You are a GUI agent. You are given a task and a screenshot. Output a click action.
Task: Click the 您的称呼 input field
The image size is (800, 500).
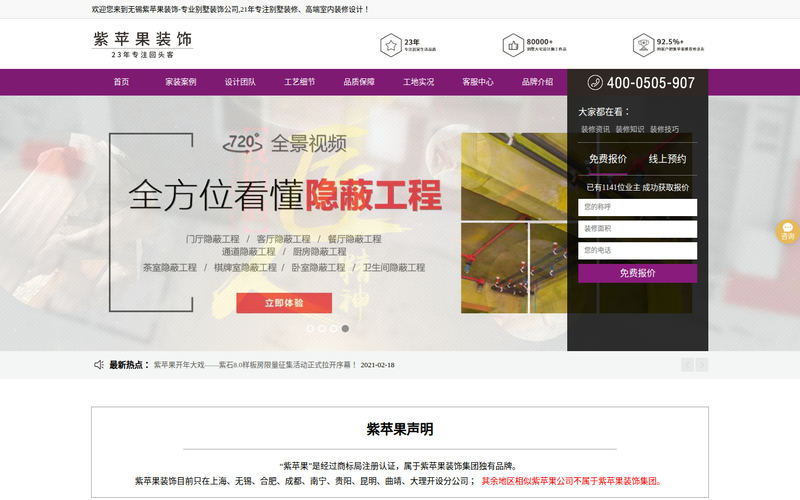point(637,207)
